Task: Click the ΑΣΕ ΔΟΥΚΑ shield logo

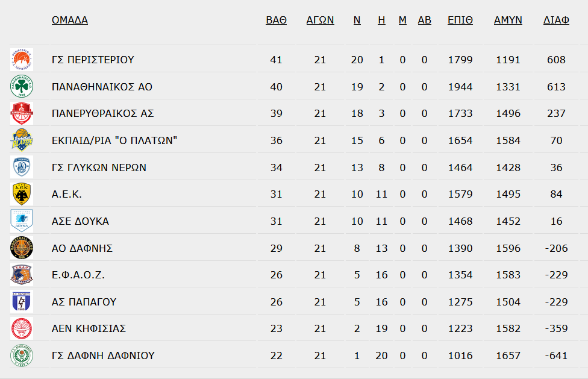Action: [x=22, y=221]
